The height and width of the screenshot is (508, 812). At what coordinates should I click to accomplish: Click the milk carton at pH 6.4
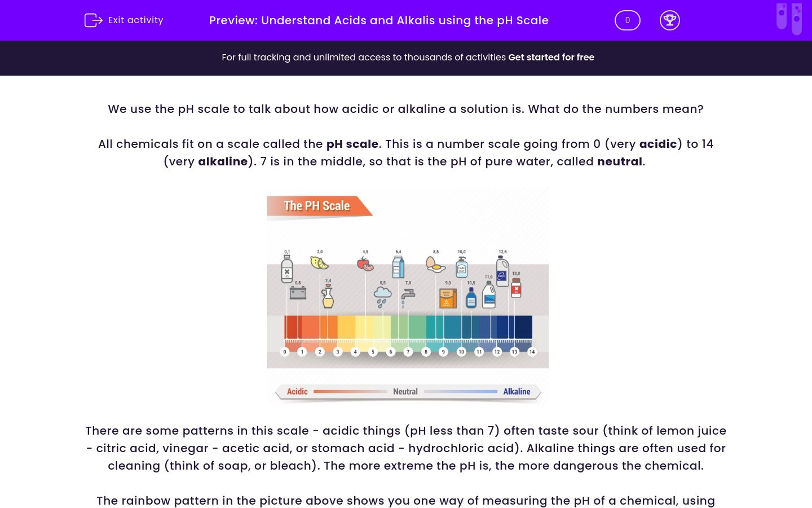pyautogui.click(x=398, y=266)
